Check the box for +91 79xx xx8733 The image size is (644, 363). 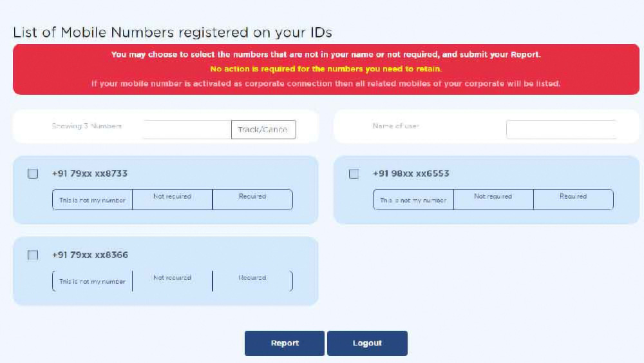33,173
